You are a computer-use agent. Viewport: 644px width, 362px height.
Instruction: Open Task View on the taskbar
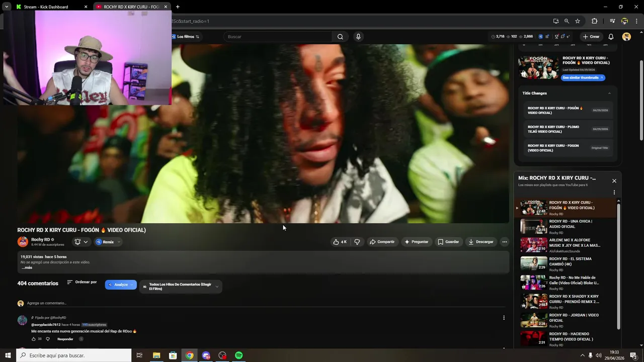139,355
